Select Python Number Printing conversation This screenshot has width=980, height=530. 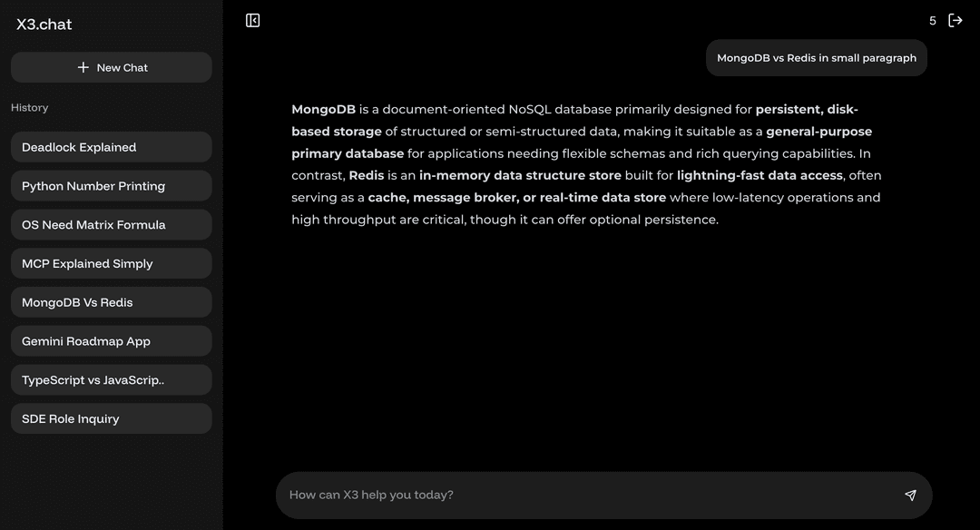(x=111, y=186)
